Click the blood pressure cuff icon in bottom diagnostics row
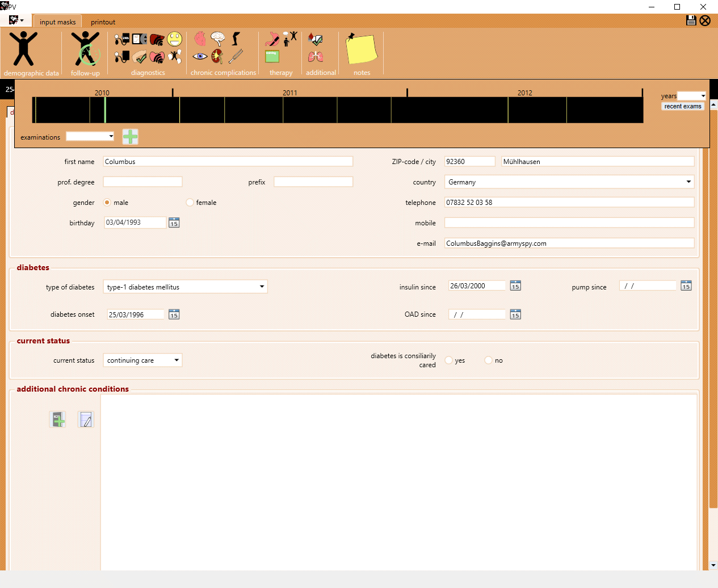This screenshot has width=718, height=588. click(x=122, y=57)
